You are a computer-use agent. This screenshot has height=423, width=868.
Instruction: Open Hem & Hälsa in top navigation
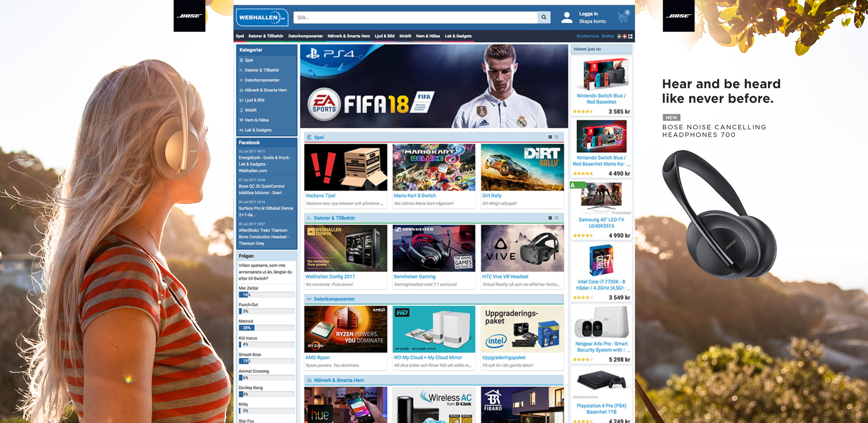(428, 36)
